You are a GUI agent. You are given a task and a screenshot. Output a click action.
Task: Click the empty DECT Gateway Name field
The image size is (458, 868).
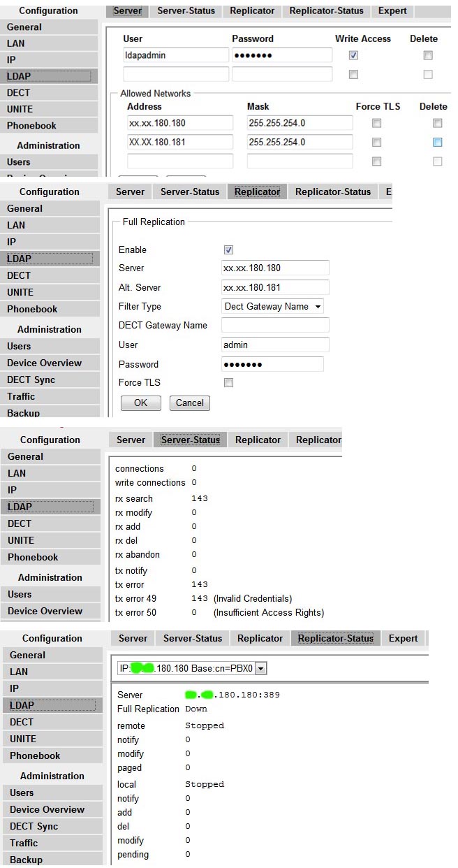[x=275, y=325]
